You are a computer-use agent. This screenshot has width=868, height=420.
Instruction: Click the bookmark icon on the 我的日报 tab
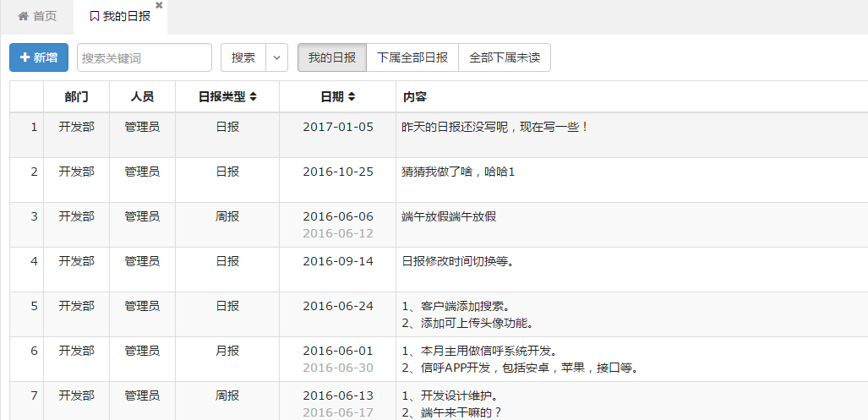tap(94, 17)
